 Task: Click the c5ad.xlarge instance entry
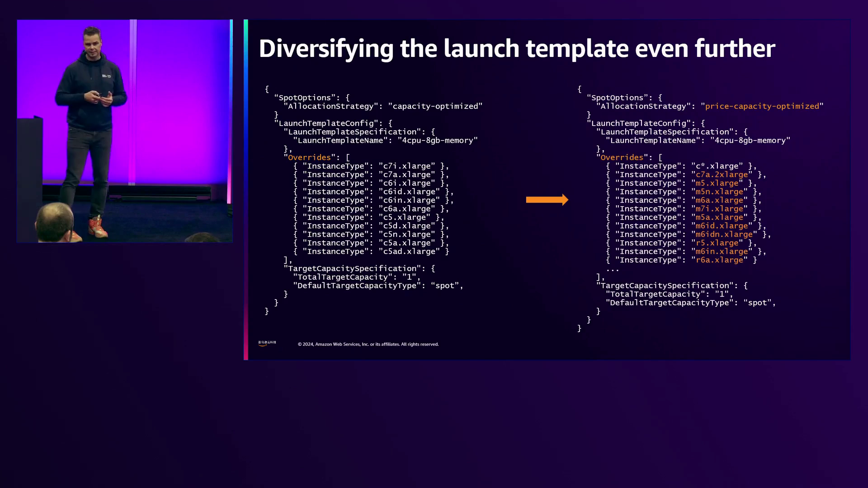pyautogui.click(x=409, y=251)
